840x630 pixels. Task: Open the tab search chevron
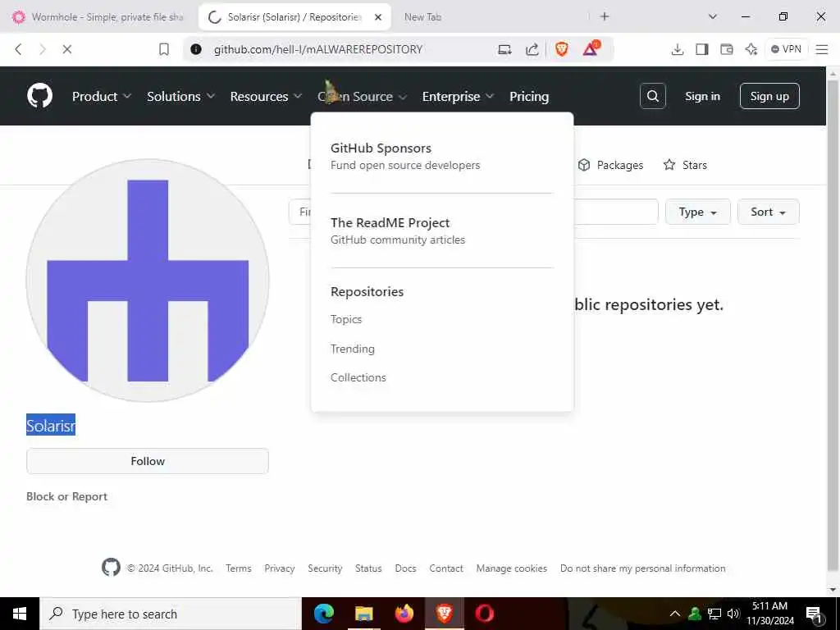click(713, 16)
